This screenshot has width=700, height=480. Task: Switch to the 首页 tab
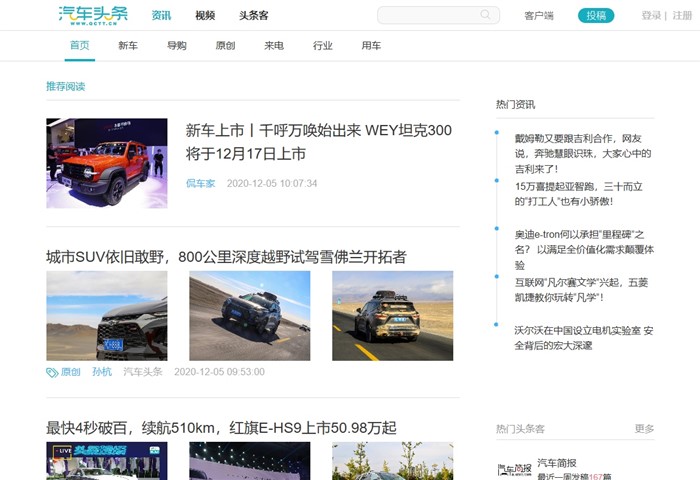tap(80, 45)
